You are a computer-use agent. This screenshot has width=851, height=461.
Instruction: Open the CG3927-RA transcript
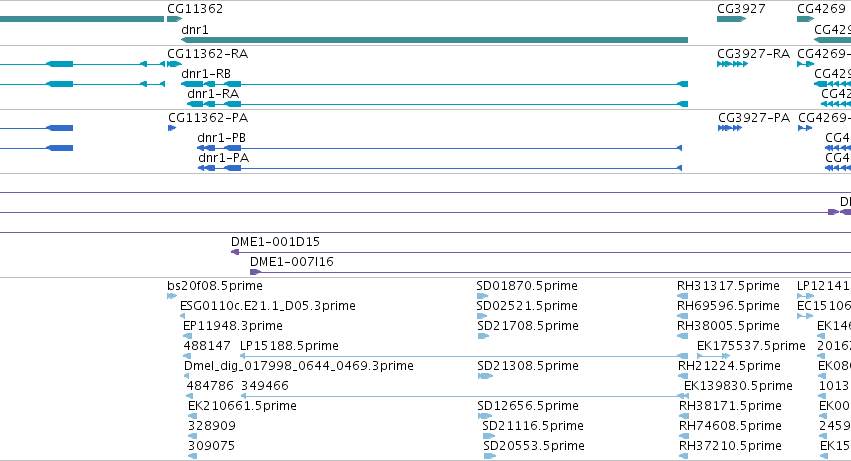(x=753, y=54)
